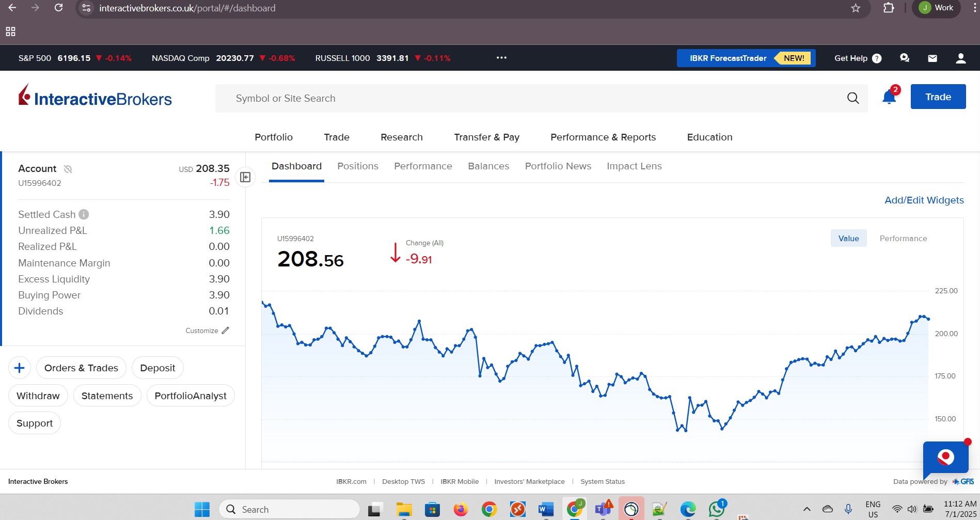Reload the browser page
This screenshot has height=520, width=980.
(x=59, y=8)
